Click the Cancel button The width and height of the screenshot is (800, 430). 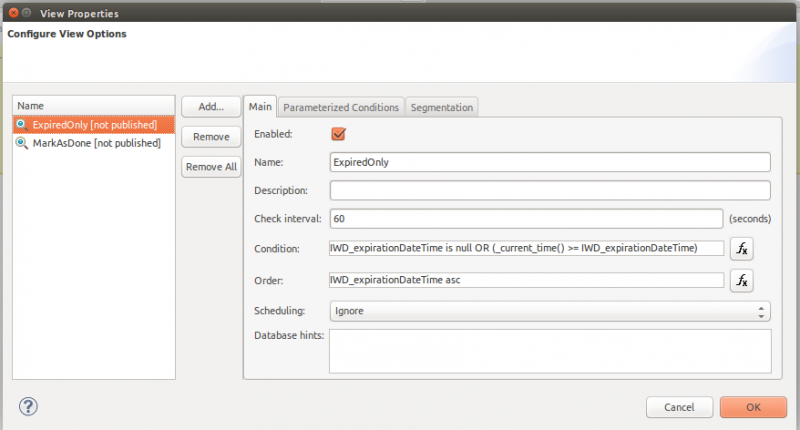(678, 407)
